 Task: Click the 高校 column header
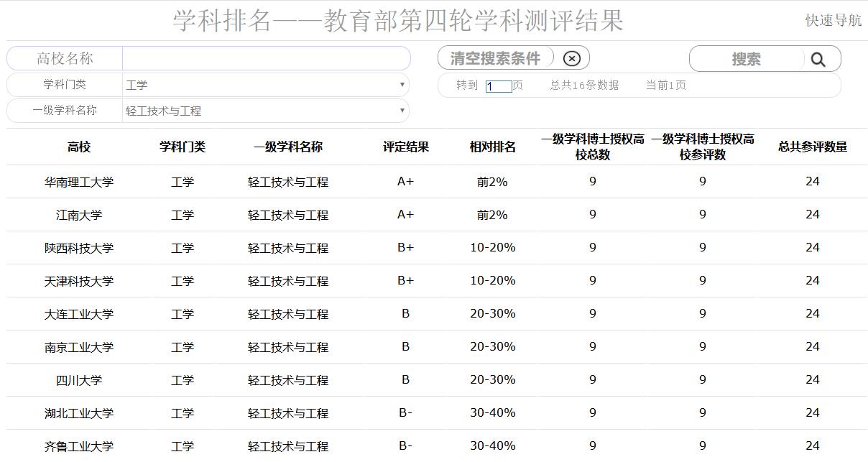click(x=79, y=147)
